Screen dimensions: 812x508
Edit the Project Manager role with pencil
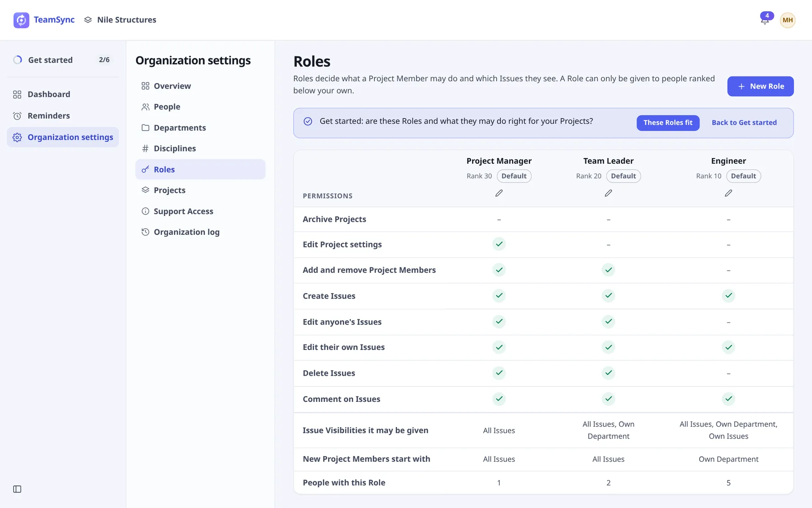coord(499,193)
